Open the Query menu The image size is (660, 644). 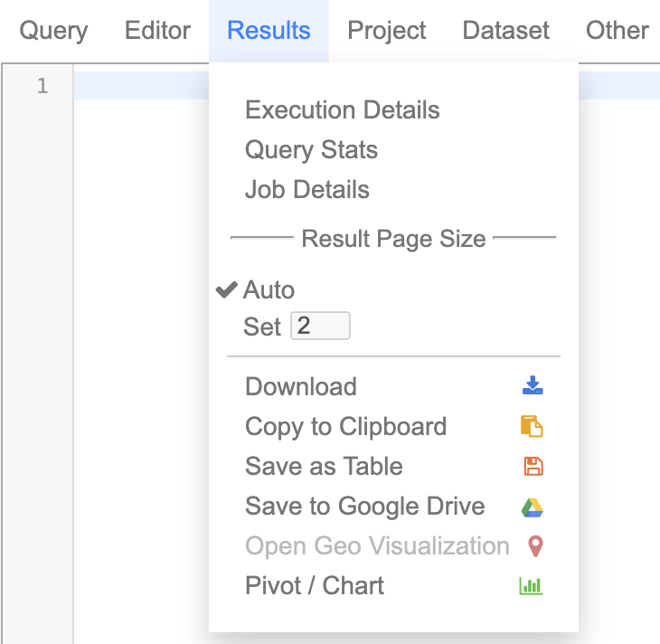pyautogui.click(x=53, y=31)
